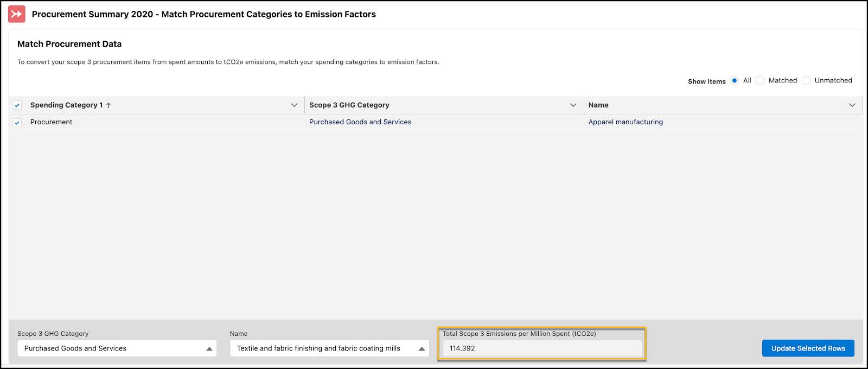Uncheck the Procurement row checkbox
The width and height of the screenshot is (868, 369).
[x=17, y=123]
